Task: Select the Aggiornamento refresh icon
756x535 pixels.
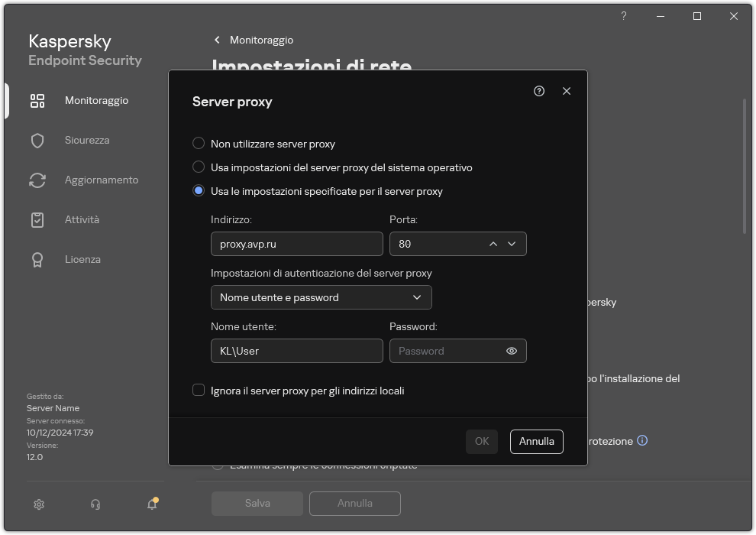Action: [x=37, y=180]
